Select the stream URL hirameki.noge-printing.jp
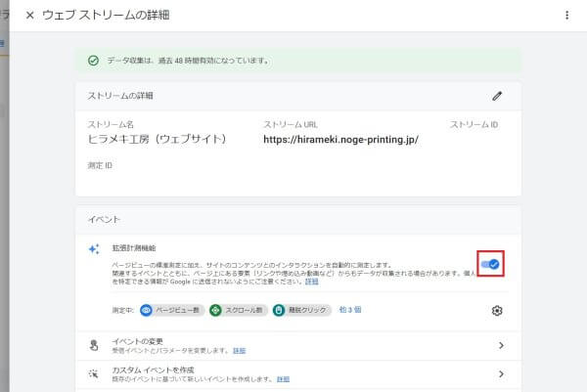 pos(340,140)
